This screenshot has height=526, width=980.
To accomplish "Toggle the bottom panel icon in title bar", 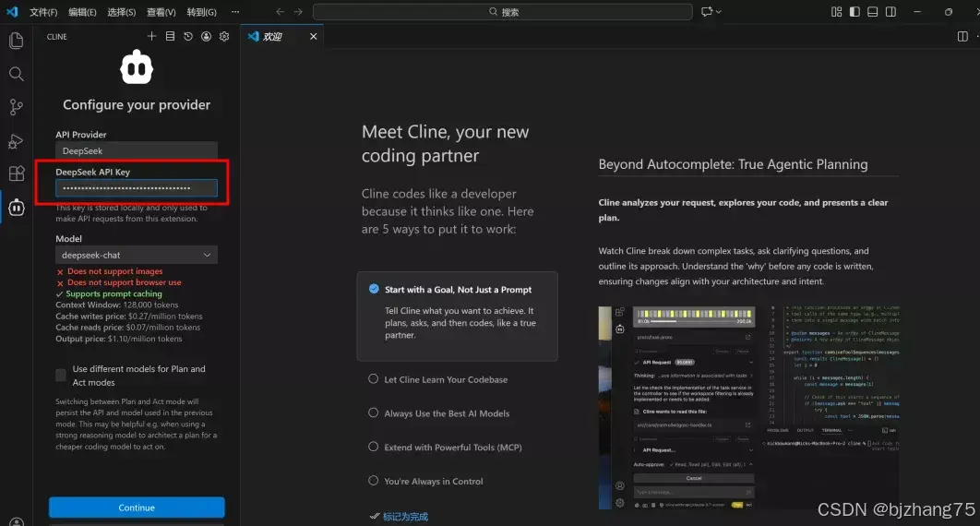I will pos(873,12).
